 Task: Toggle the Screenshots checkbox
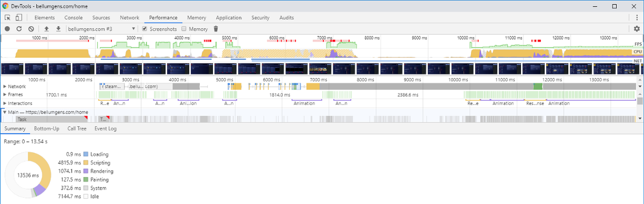[x=144, y=29]
